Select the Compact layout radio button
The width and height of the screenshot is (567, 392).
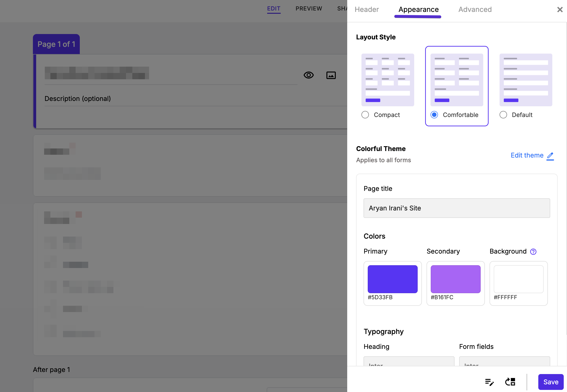pos(365,115)
